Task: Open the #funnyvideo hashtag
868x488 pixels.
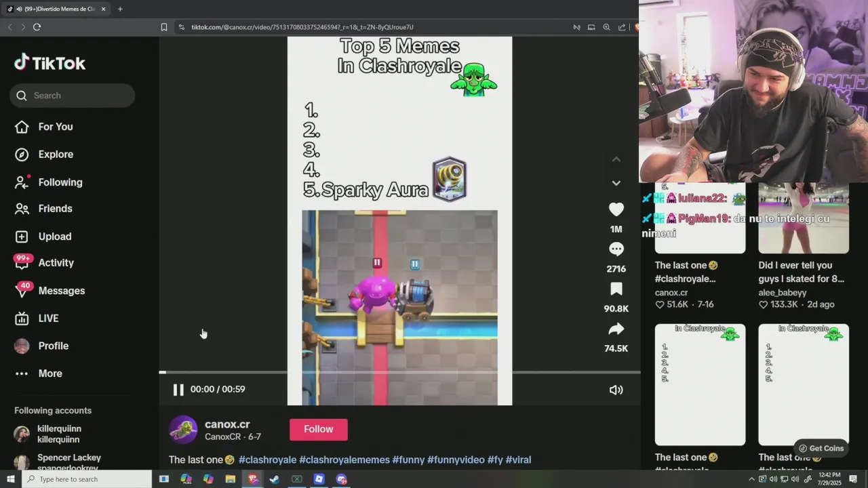Action: 456,460
